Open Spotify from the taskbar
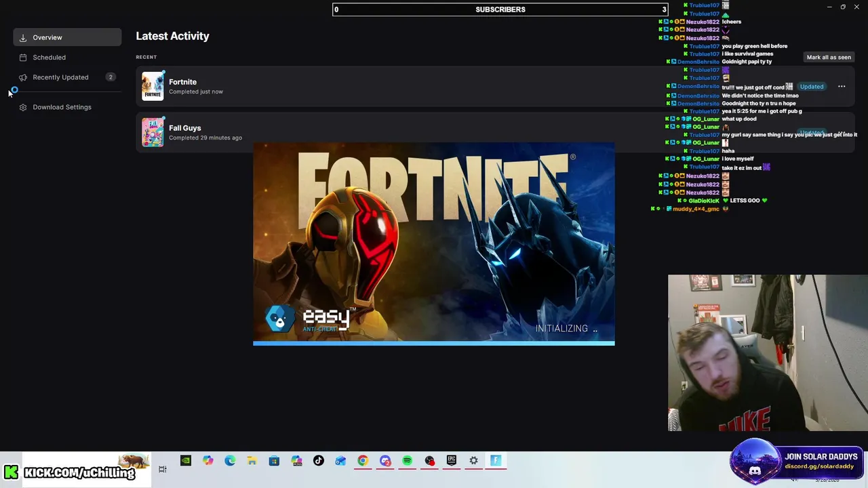 pyautogui.click(x=407, y=461)
